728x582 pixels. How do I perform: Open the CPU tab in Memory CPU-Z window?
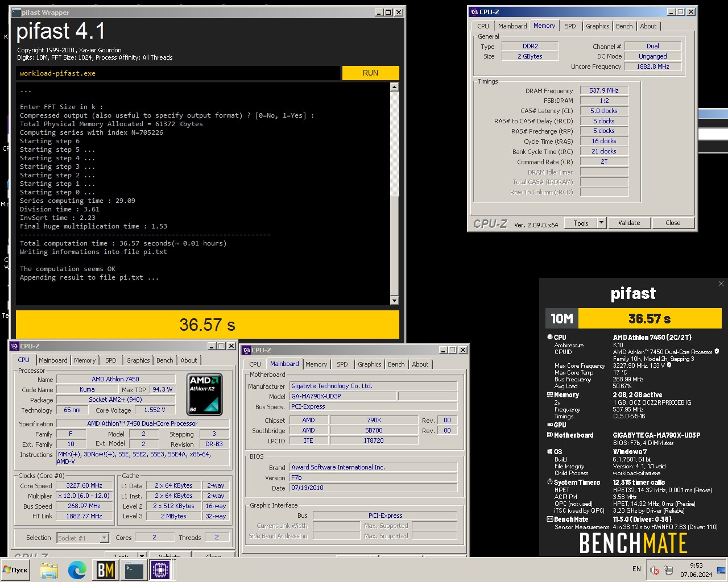[483, 26]
